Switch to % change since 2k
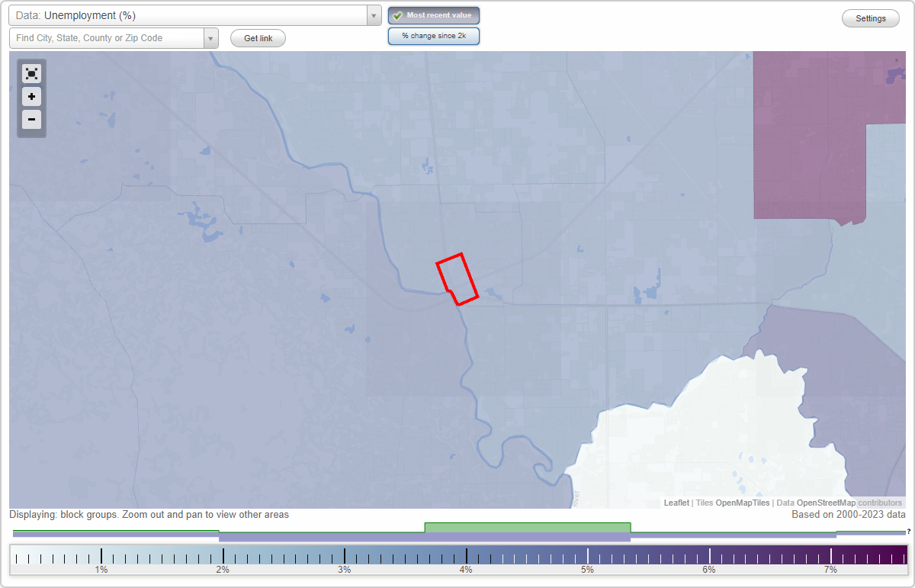Image resolution: width=915 pixels, height=588 pixels. 434,36
